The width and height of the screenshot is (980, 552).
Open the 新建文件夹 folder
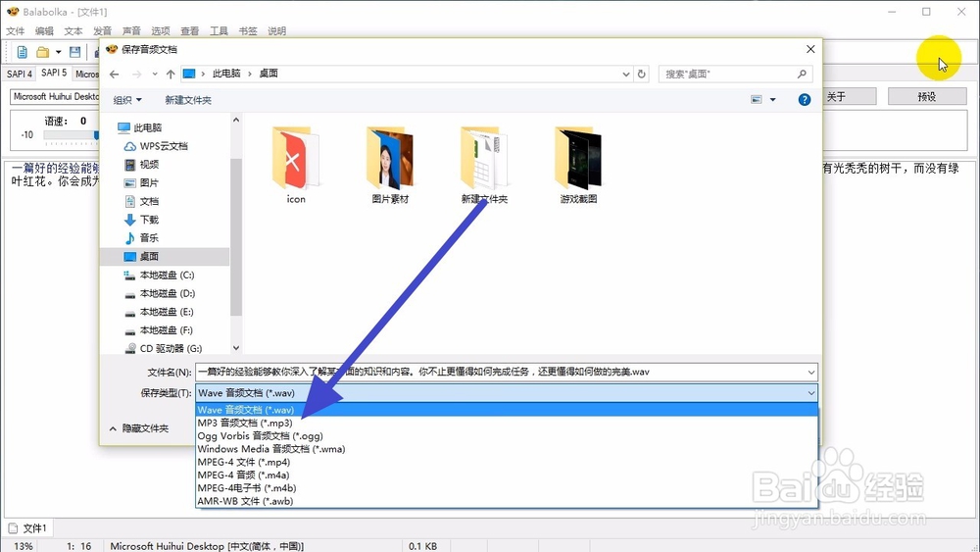pos(484,165)
